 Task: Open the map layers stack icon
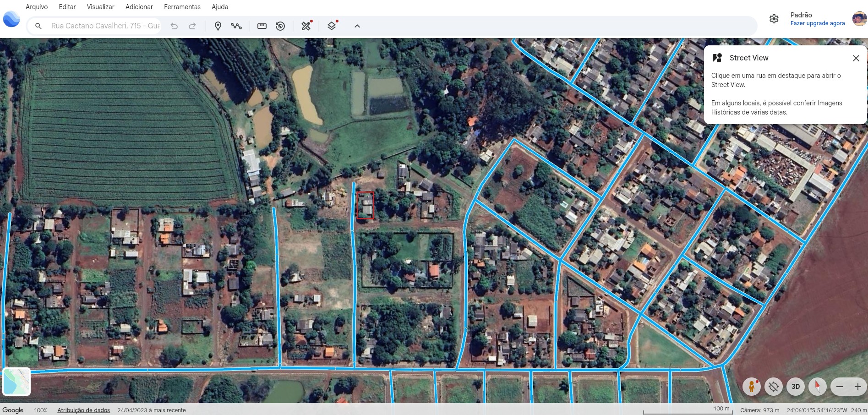(x=332, y=26)
